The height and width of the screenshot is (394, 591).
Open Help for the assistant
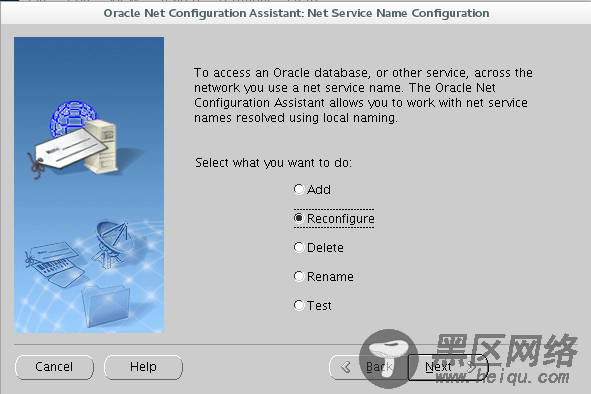[x=143, y=367]
